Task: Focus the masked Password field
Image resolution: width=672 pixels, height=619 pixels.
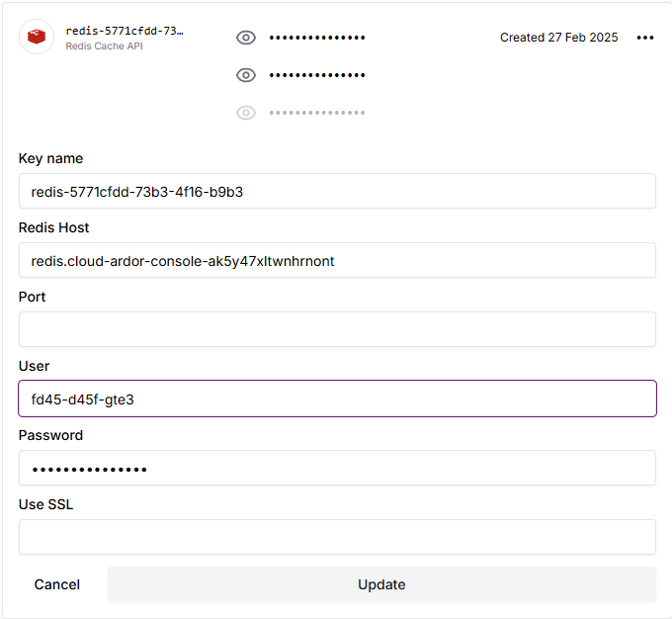Action: click(x=337, y=468)
